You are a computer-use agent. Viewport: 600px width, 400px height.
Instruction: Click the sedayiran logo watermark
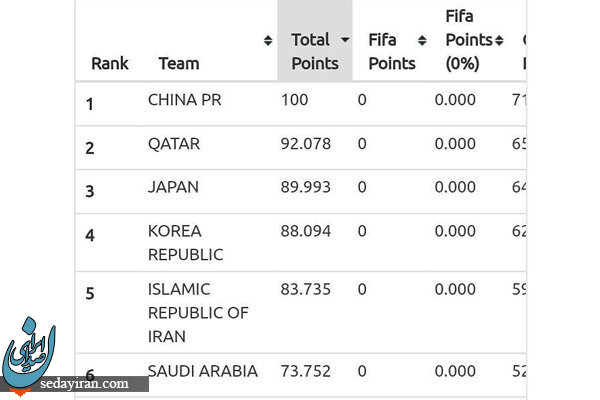[x=29, y=352]
